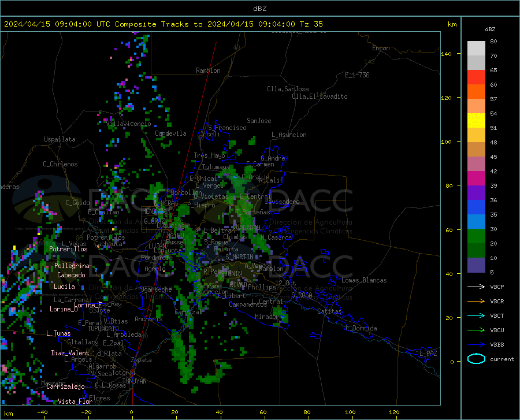Click the Tres_Mayo place label
This screenshot has width=520, height=420.
tap(209, 155)
